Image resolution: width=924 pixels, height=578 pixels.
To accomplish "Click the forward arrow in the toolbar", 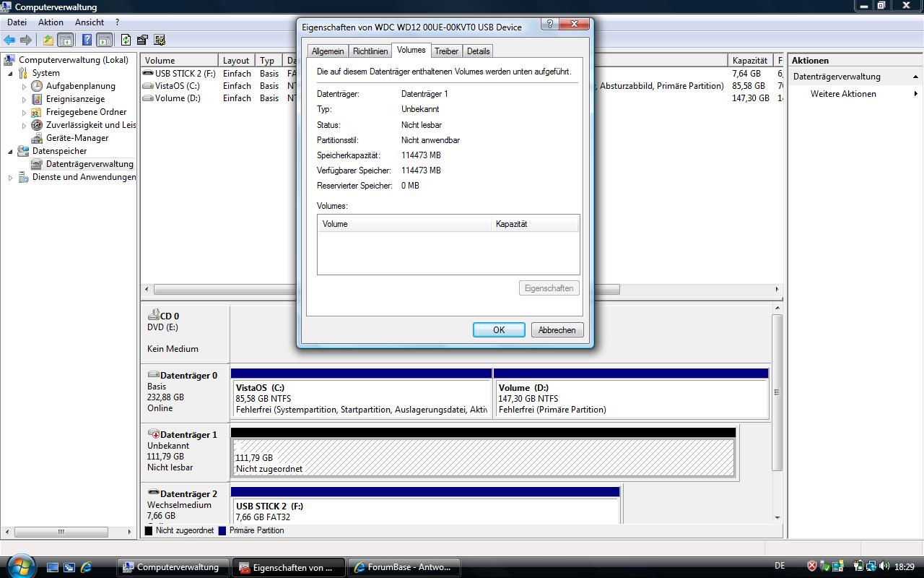I will 26,40.
